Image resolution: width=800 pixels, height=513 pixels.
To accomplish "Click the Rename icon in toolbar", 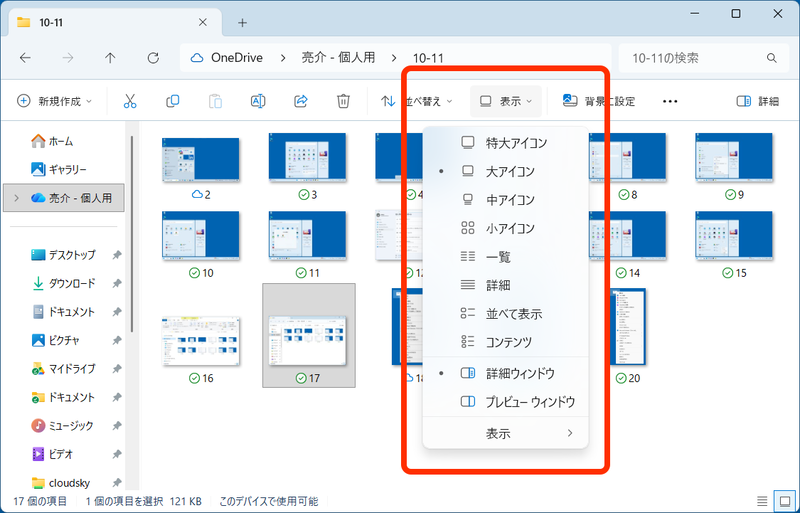I will 258,101.
